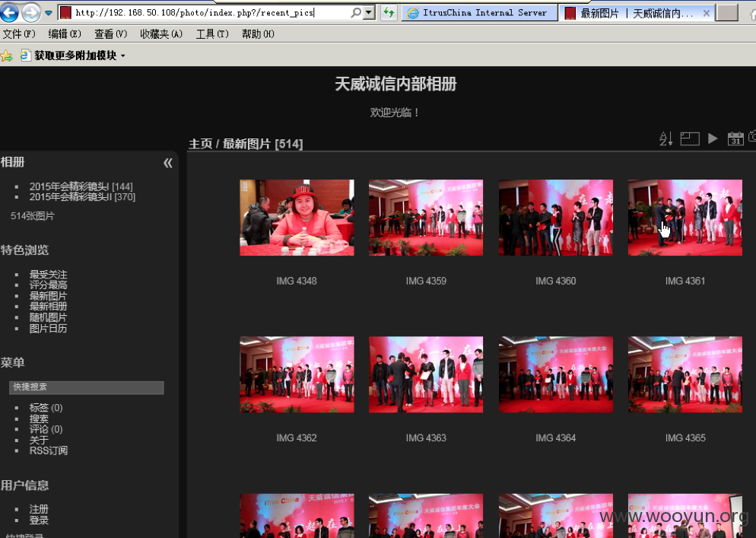Screen dimensions: 756x538
Task: Open album 2015年会精彩镜头II [370]
Action: point(82,197)
